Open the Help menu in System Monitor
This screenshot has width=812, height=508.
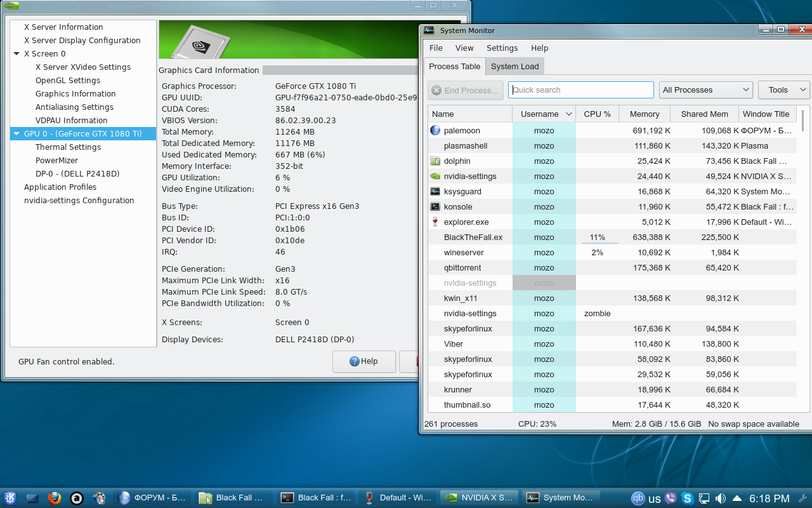(x=540, y=48)
